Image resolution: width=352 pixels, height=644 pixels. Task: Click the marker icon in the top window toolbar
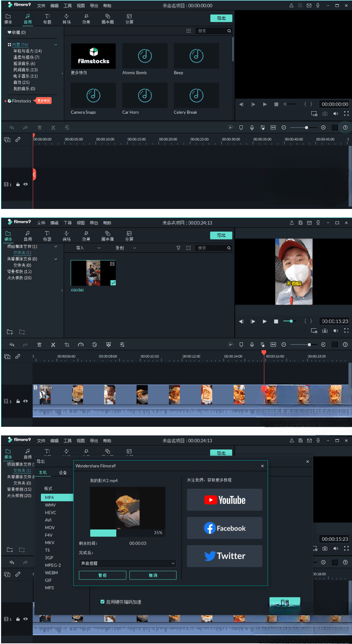pyautogui.click(x=241, y=128)
